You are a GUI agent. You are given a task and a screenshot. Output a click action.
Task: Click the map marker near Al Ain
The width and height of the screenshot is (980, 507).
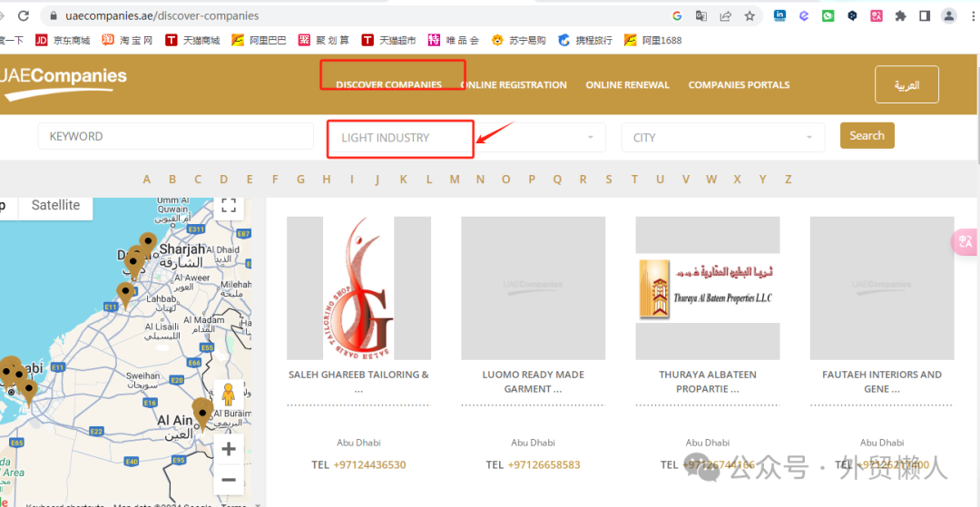201,415
